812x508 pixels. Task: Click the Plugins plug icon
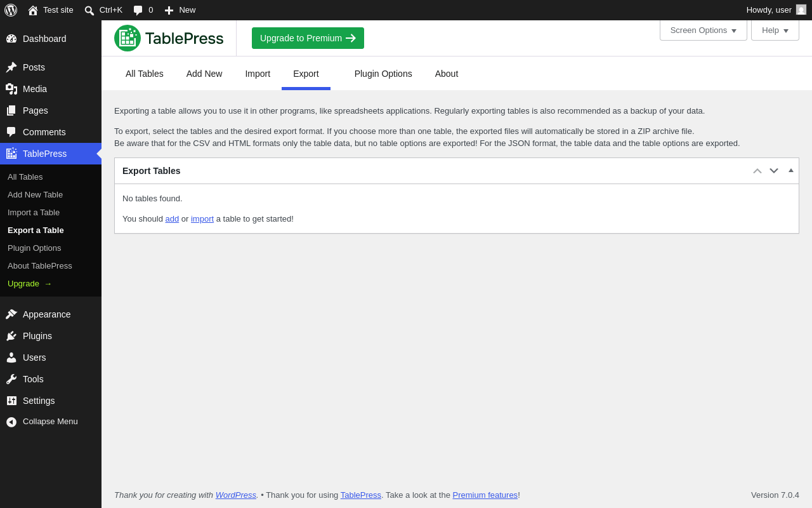coord(11,336)
